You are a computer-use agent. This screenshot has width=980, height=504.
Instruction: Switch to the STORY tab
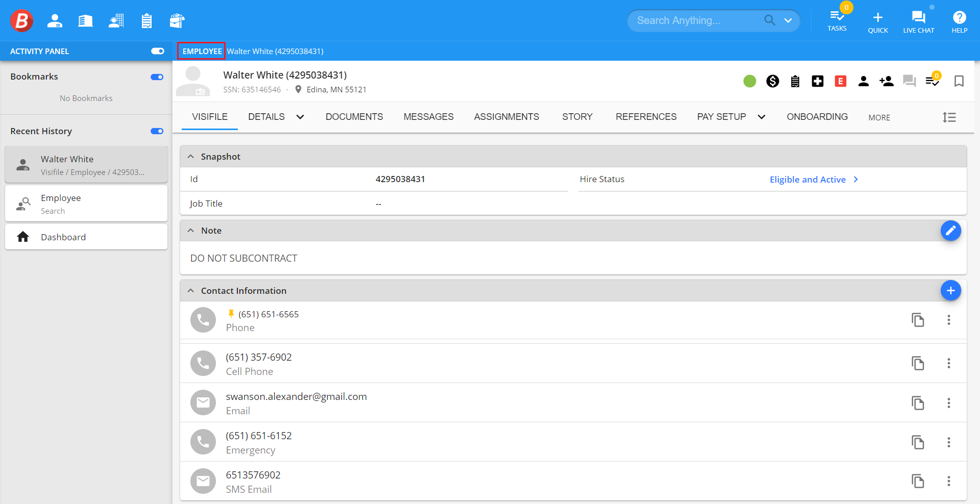577,117
